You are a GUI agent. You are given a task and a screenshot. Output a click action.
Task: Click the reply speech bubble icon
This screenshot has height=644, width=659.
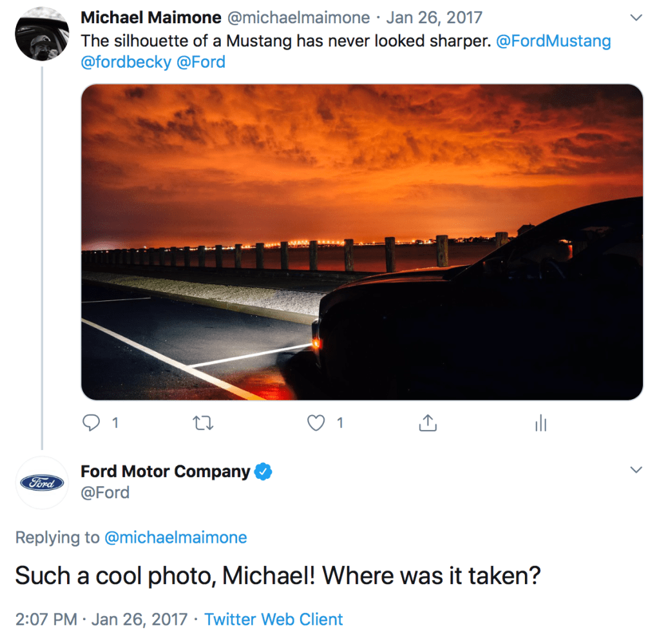pyautogui.click(x=92, y=423)
